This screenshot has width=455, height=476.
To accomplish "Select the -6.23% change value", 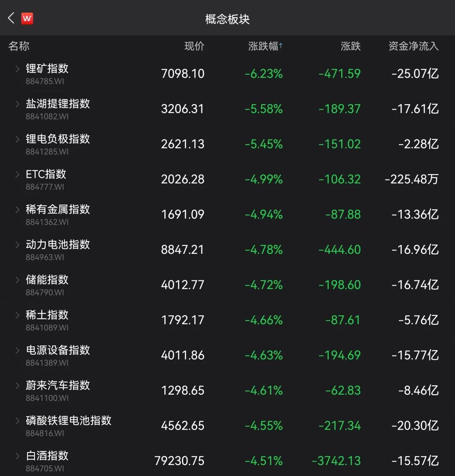I will pos(264,74).
